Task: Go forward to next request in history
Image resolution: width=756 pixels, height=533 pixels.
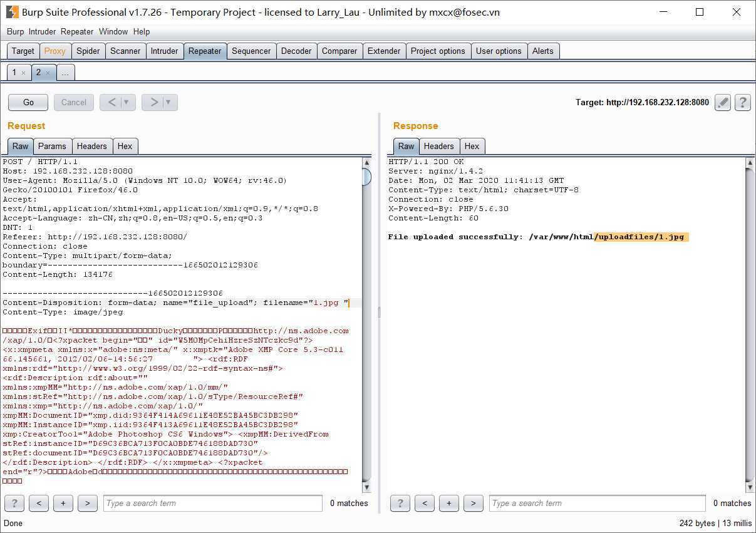Action: [x=153, y=102]
